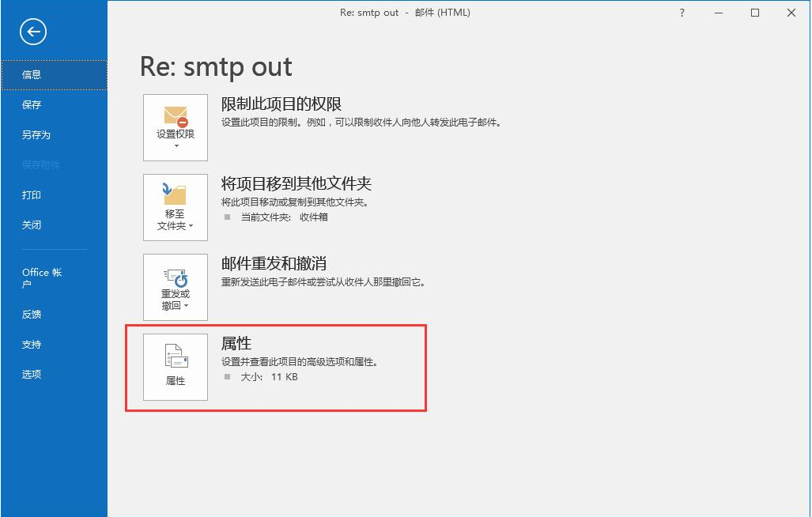Screen dimensions: 812x517
Task: Open the 属性 properties icon button
Action: tap(176, 367)
